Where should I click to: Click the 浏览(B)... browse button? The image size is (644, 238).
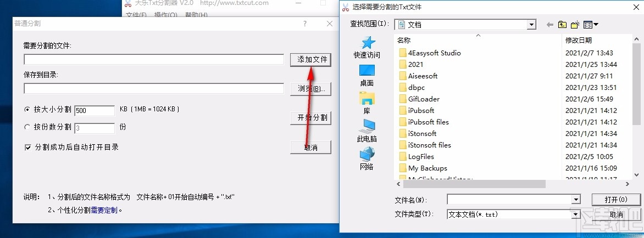pos(311,89)
